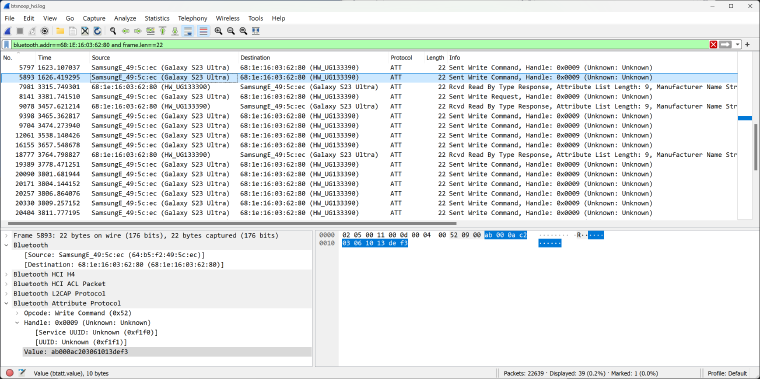Open the Analyze menu
Image resolution: width=760 pixels, height=379 pixels.
pyautogui.click(x=125, y=18)
